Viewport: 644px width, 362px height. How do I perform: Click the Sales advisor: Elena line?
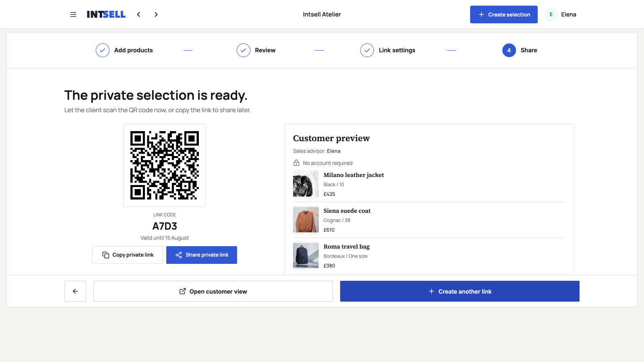(x=317, y=151)
